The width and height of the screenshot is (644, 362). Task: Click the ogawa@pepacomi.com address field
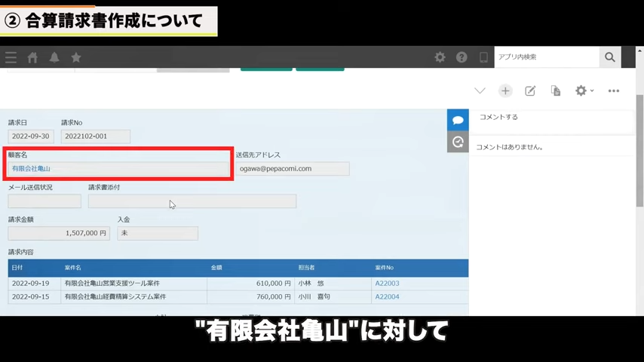[293, 168]
